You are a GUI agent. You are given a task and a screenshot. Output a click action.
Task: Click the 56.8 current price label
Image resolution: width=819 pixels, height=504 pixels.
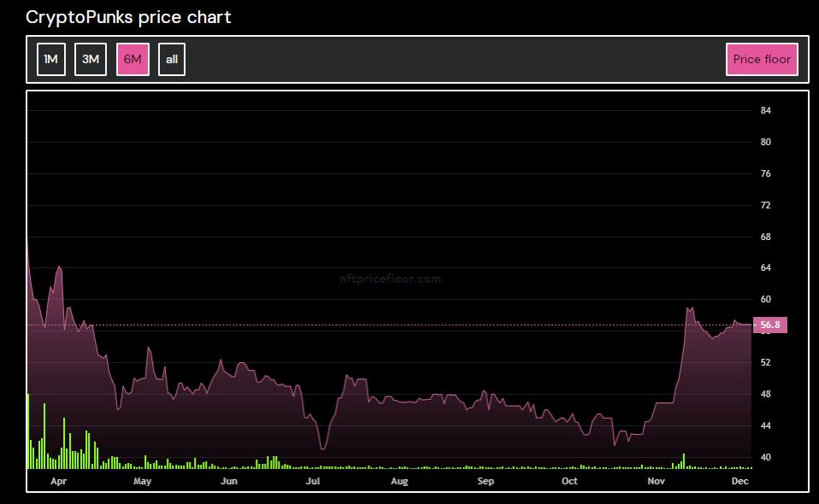pos(769,325)
